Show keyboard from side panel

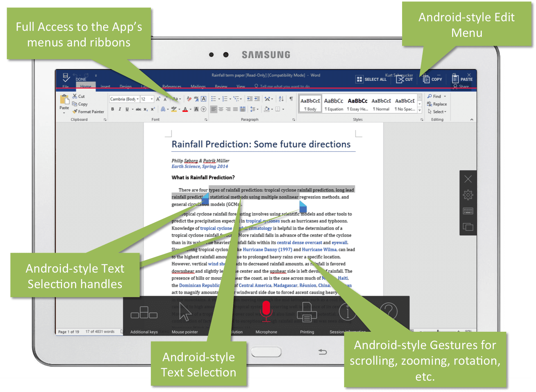click(x=468, y=211)
